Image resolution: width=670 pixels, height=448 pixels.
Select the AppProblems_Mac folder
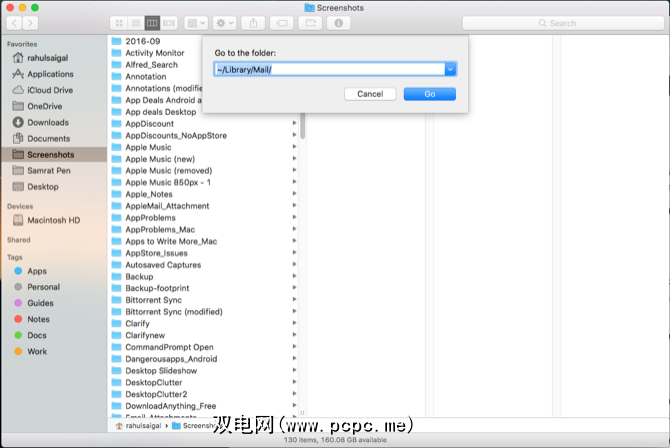pyautogui.click(x=160, y=230)
